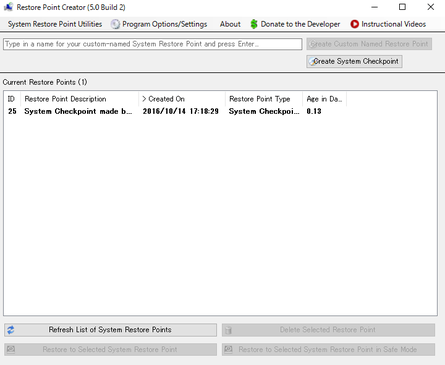
Task: Click Refresh List of System Restore Points
Action: [x=110, y=330]
